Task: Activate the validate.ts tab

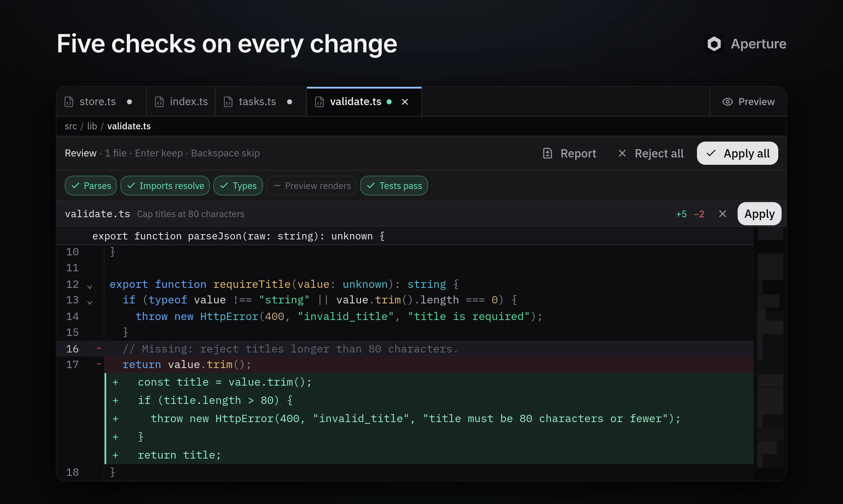Action: (364, 101)
